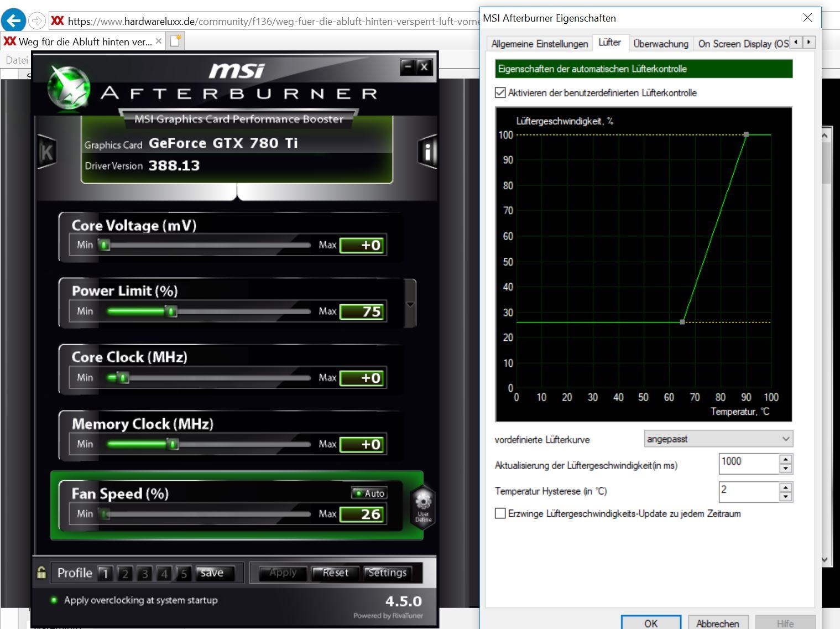
Task: Open a new browser tab
Action: click(175, 41)
